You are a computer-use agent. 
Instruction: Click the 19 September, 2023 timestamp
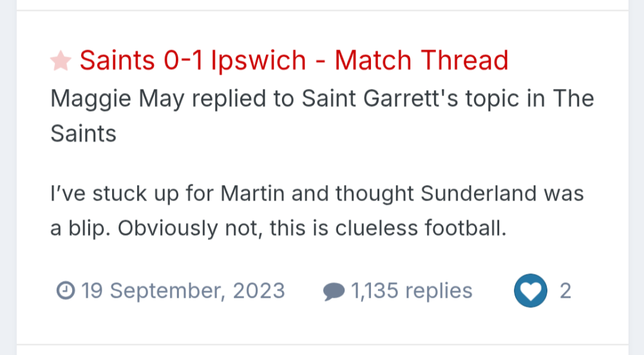point(183,291)
